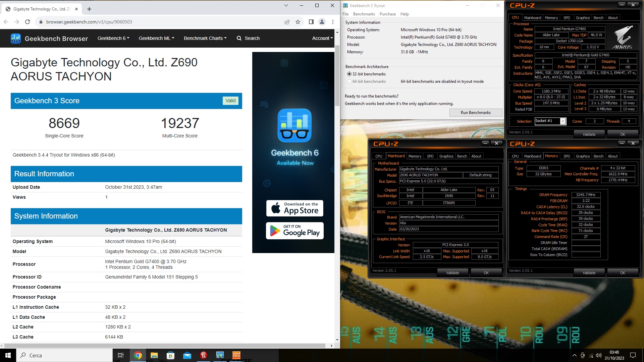
Task: Open the Help menu in Geekbench 3
Action: tap(405, 14)
